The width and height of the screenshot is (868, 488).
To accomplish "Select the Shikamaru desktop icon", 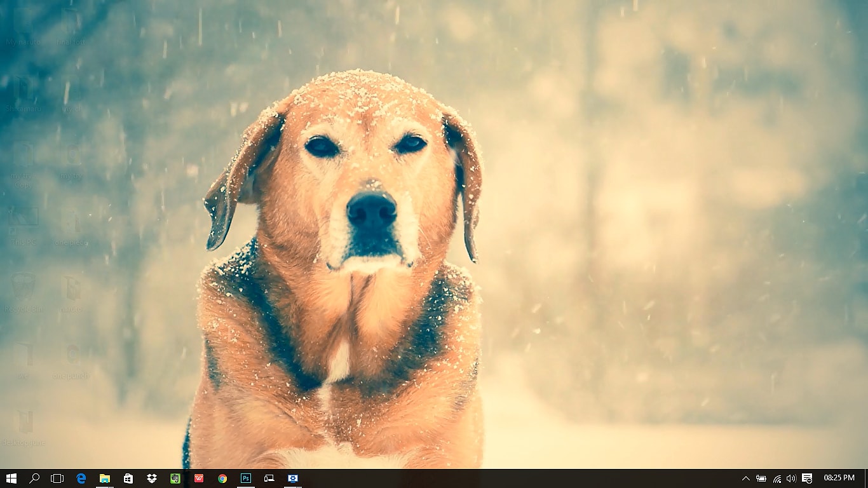I will click(24, 89).
